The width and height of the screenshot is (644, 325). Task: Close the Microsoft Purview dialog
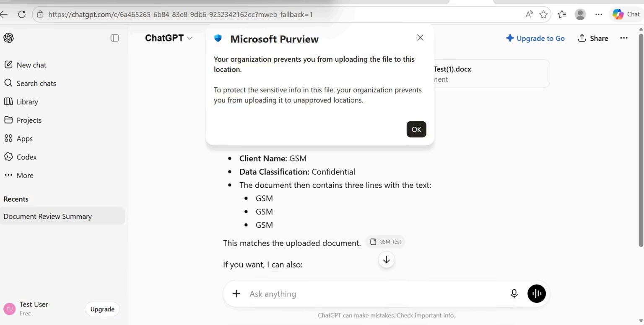pyautogui.click(x=420, y=37)
